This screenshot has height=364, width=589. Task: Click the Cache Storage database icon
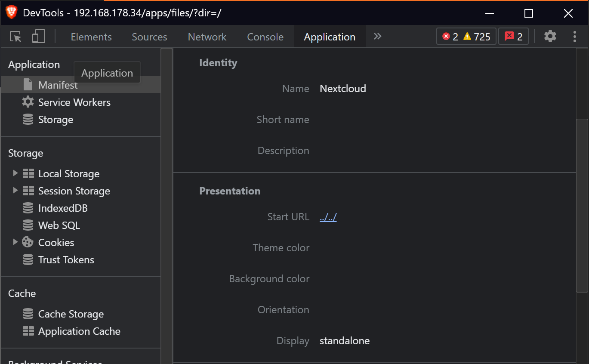(x=28, y=314)
